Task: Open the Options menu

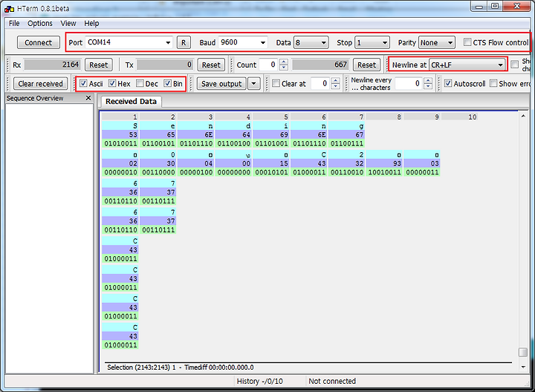Action: 40,23
